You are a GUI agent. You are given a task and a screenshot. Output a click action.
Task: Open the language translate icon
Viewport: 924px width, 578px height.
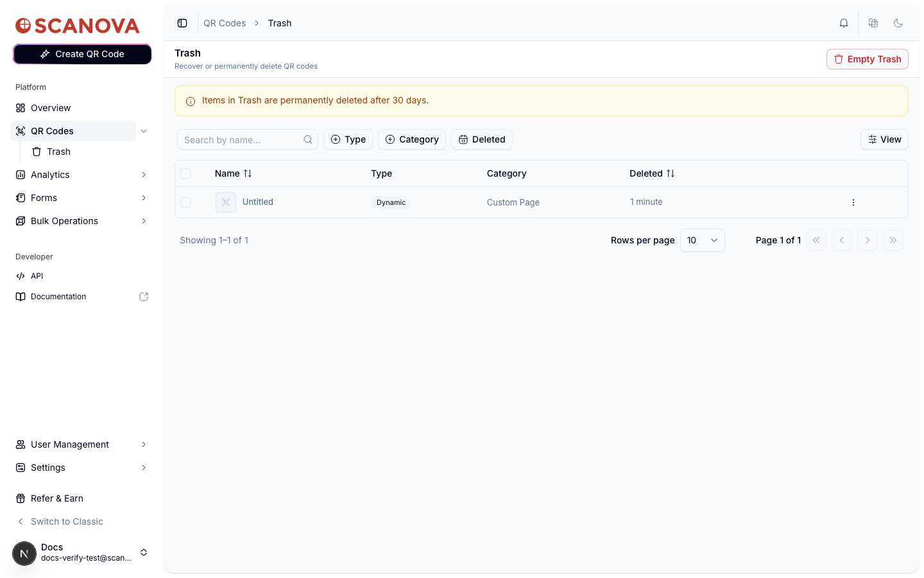[873, 23]
